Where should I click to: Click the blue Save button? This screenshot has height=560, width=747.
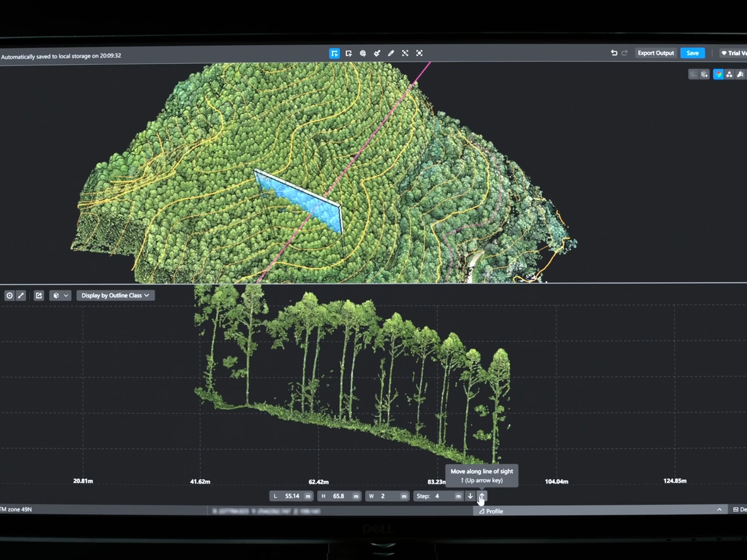[x=692, y=53]
